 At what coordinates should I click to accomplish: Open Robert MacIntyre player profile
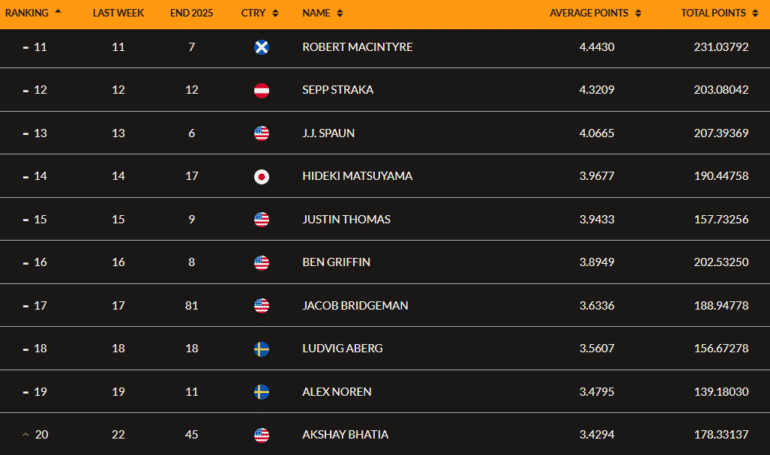[x=355, y=47]
